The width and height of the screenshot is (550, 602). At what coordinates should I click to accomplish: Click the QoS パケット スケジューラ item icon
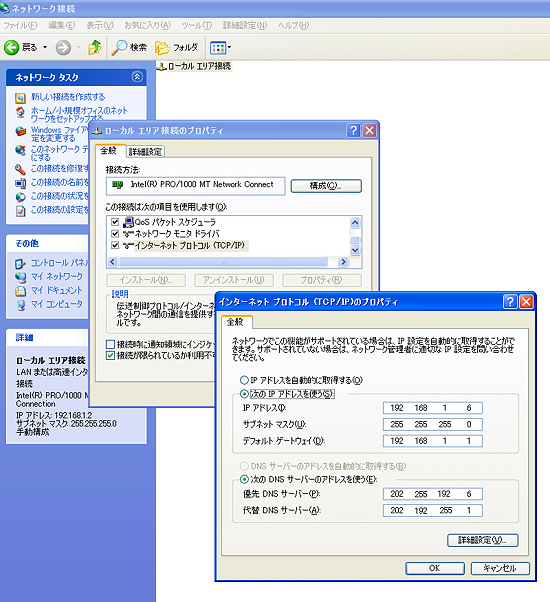point(129,222)
